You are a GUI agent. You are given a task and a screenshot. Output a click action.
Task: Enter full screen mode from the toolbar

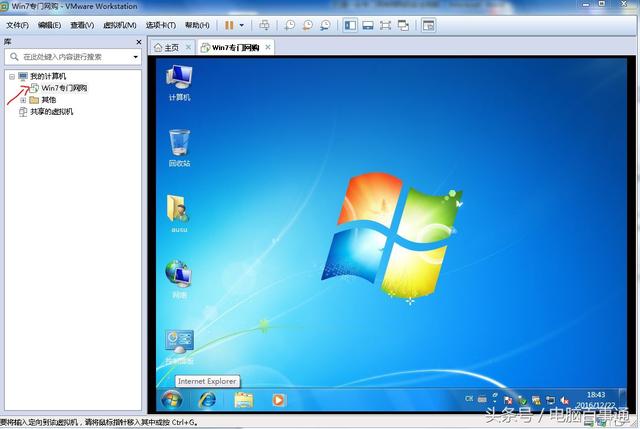(385, 25)
